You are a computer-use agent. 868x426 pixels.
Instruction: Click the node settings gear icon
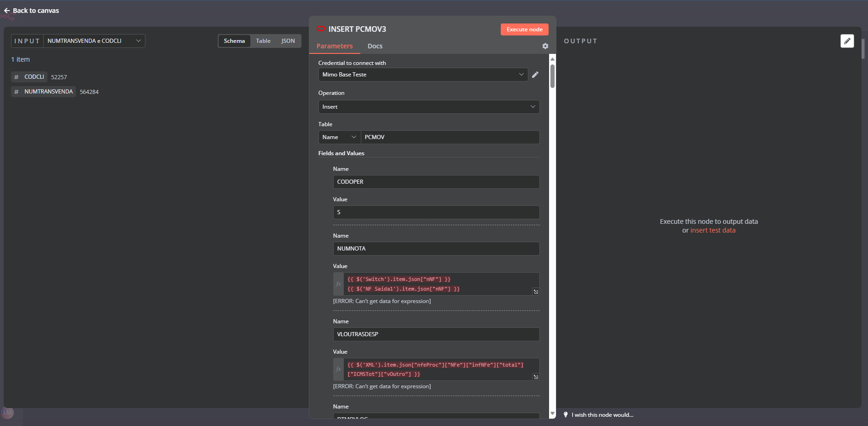coord(545,46)
